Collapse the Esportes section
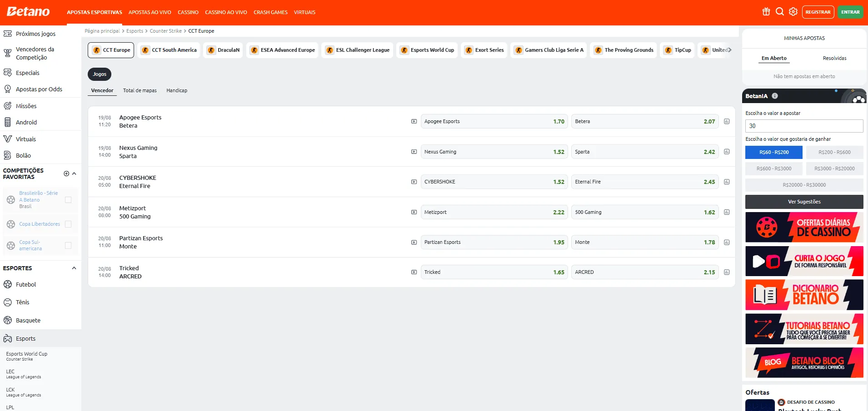 click(74, 268)
